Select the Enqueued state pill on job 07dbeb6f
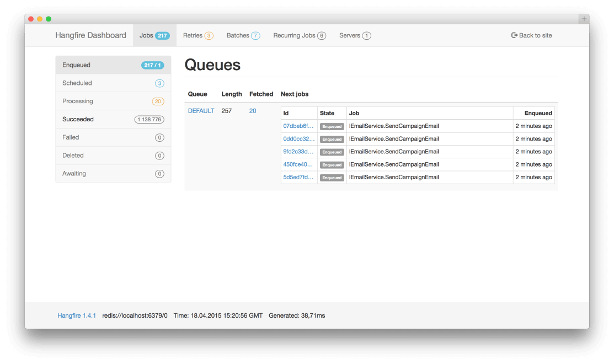Screen dimensions: 614x364 [332, 126]
